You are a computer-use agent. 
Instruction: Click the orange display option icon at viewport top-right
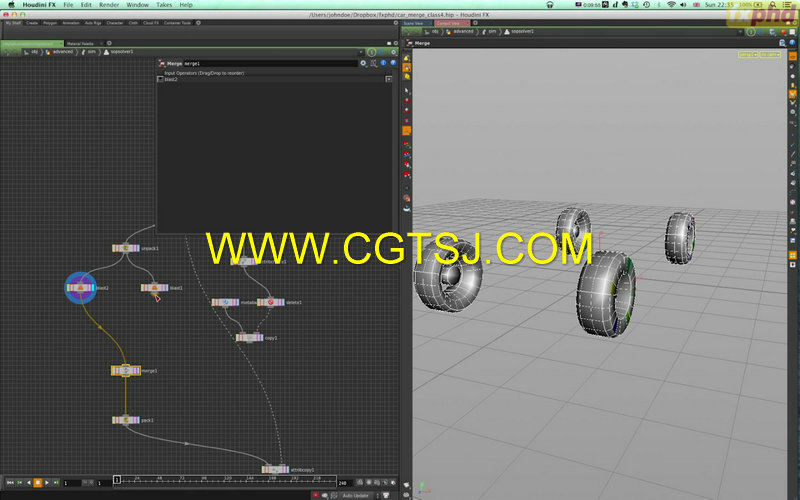click(x=792, y=56)
